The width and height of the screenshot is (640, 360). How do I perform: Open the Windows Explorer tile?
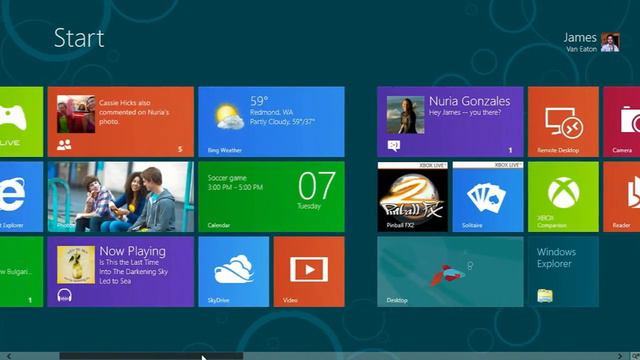tap(563, 272)
